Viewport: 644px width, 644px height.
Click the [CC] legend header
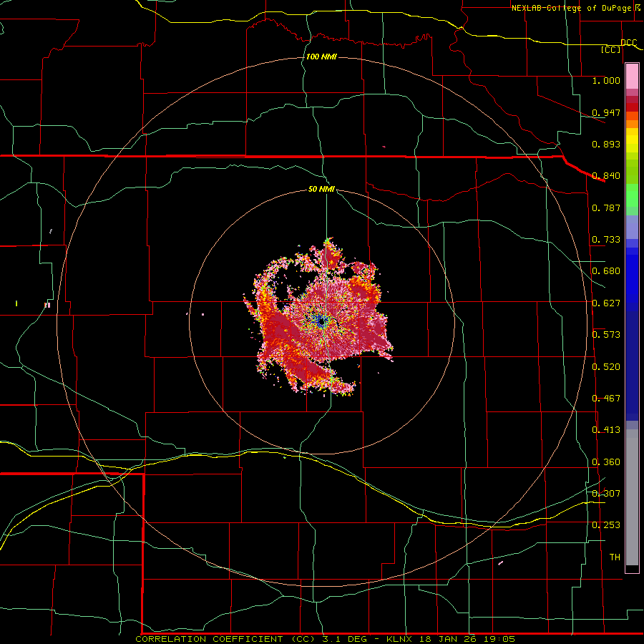(x=610, y=49)
